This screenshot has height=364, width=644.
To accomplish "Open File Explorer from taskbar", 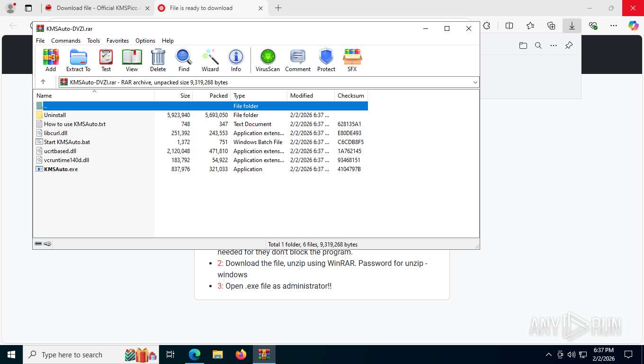I will click(217, 355).
